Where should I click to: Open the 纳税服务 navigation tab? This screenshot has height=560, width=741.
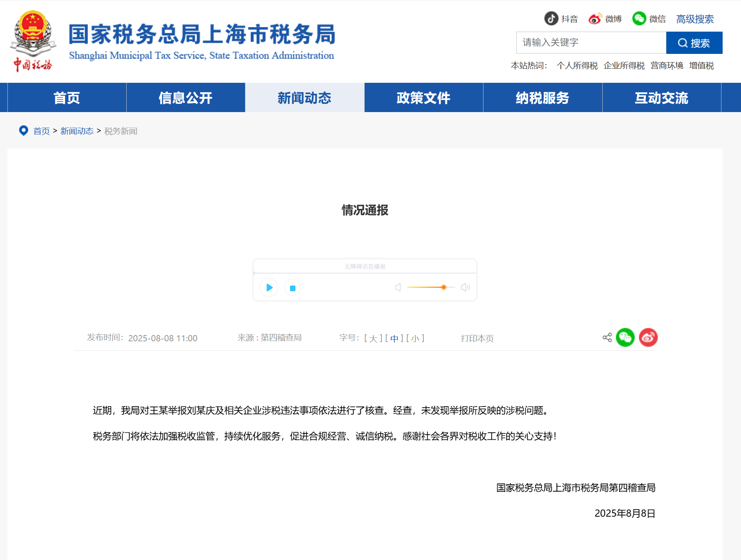(542, 98)
